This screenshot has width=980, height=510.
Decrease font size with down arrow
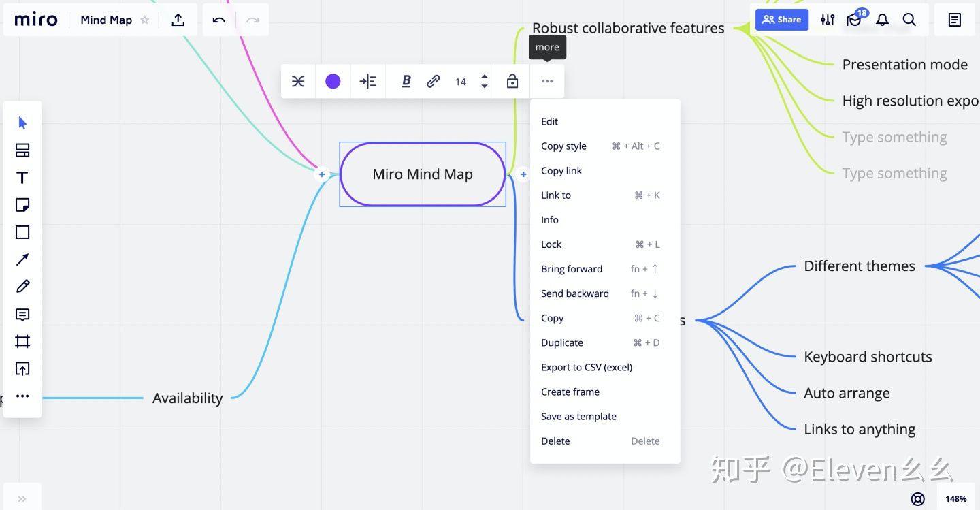pyautogui.click(x=485, y=86)
